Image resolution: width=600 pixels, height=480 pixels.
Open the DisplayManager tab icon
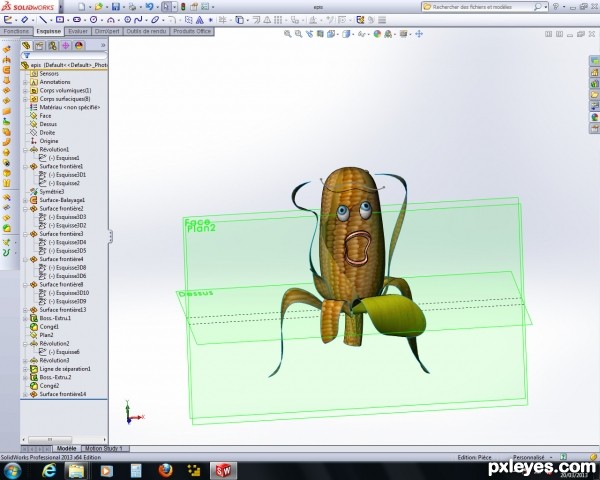pos(78,46)
